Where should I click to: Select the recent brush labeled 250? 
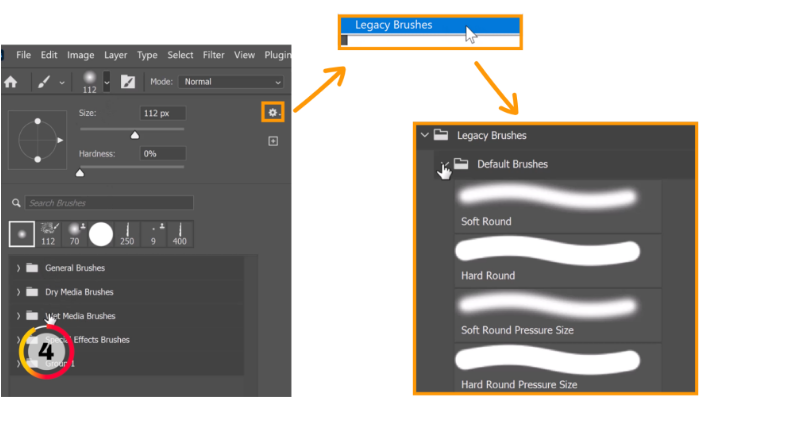(127, 234)
